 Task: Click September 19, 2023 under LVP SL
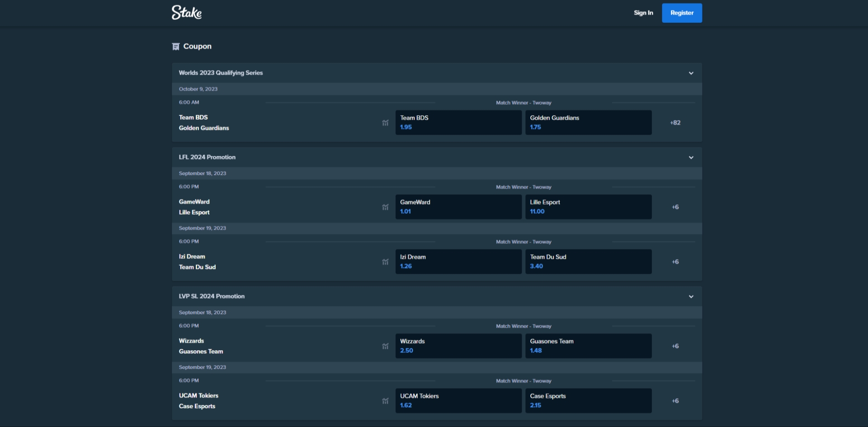point(437,367)
